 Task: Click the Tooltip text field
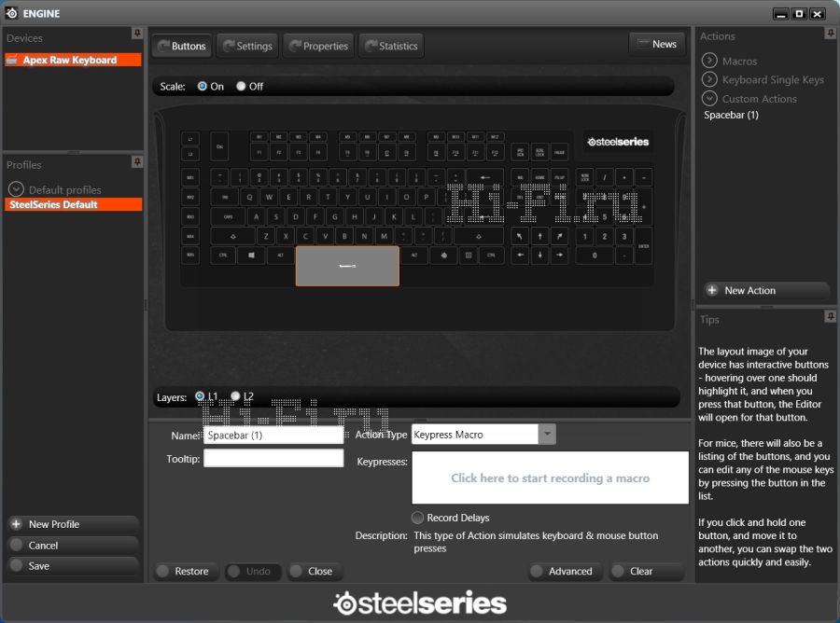coord(273,458)
